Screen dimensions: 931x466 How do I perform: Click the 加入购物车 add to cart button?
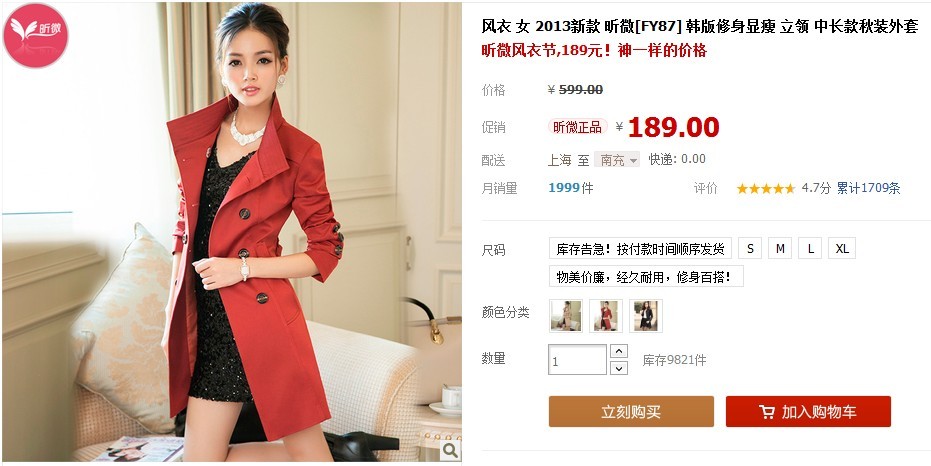808,411
